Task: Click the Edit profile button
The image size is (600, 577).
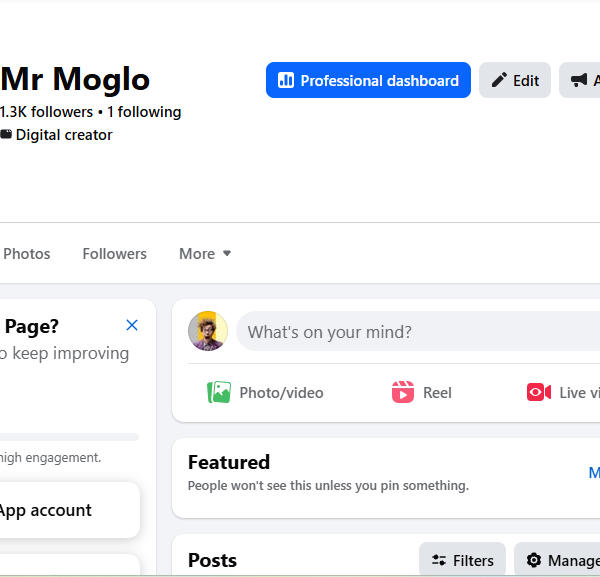Action: click(515, 80)
